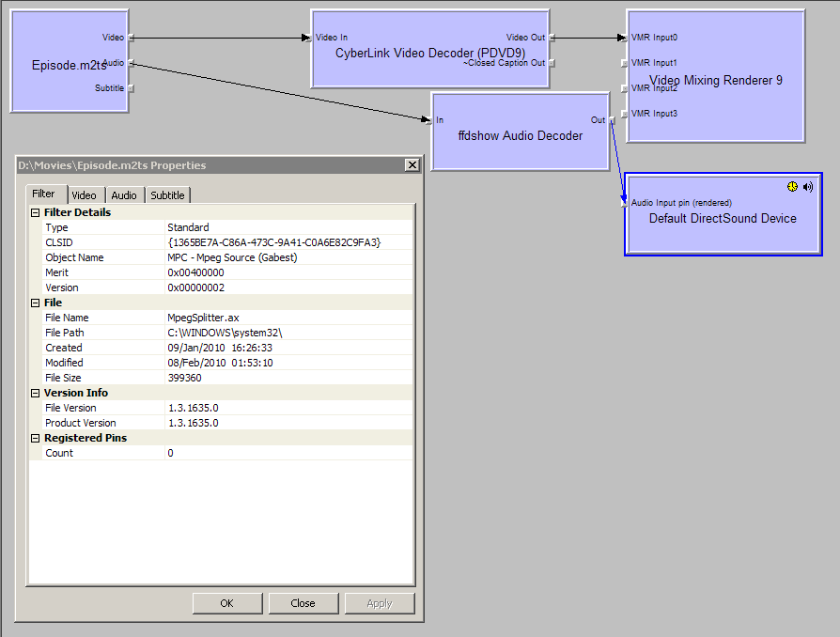Click the VMR Input3 pin
The image size is (840, 637).
click(x=624, y=114)
